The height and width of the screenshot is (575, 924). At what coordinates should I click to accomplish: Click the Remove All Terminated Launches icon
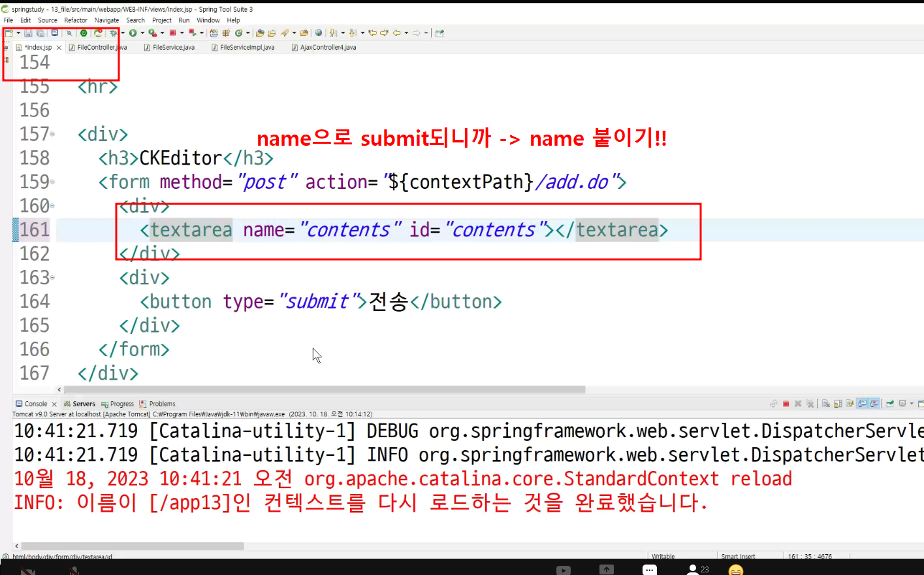(x=810, y=404)
